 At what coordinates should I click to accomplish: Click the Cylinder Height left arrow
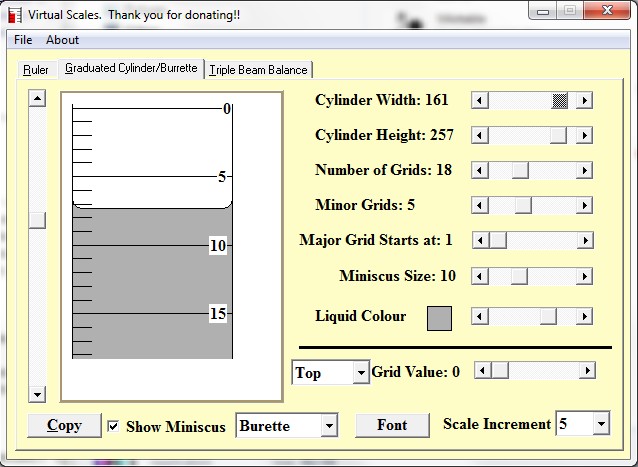click(480, 135)
